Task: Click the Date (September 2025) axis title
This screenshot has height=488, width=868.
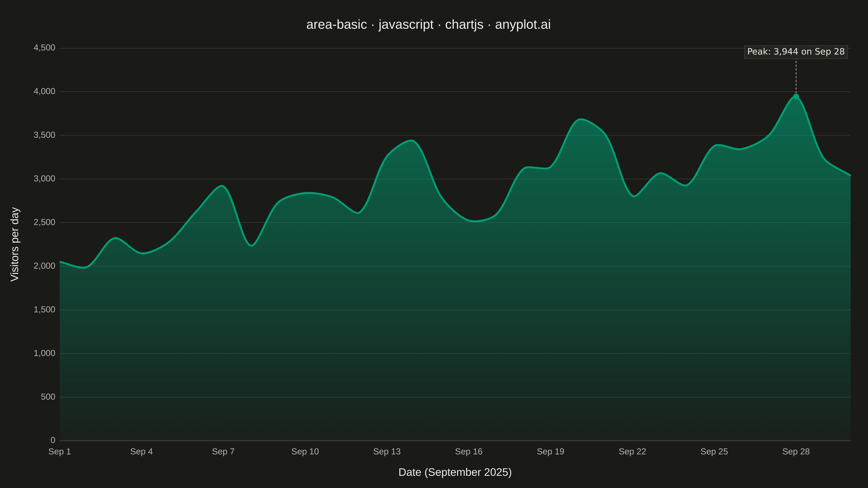Action: pos(455,472)
